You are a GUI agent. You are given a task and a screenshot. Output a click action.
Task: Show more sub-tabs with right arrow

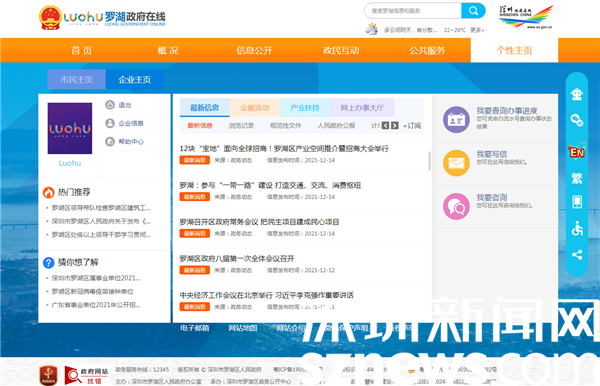click(395, 125)
